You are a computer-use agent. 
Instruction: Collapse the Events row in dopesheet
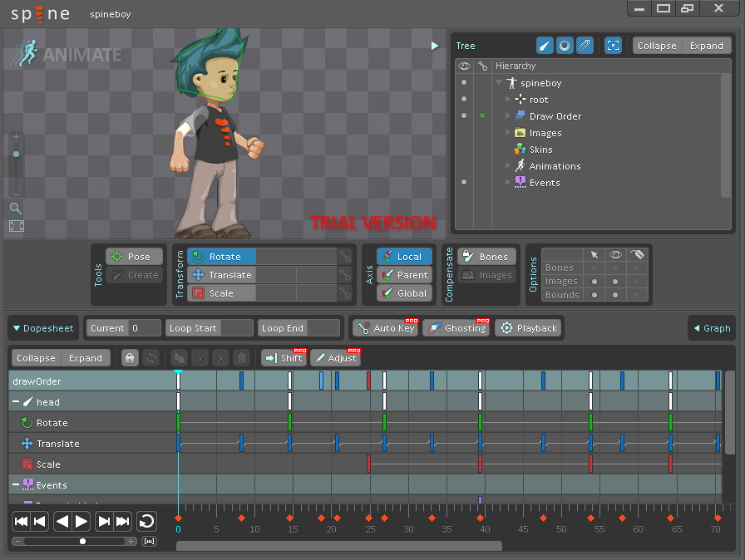tap(16, 484)
